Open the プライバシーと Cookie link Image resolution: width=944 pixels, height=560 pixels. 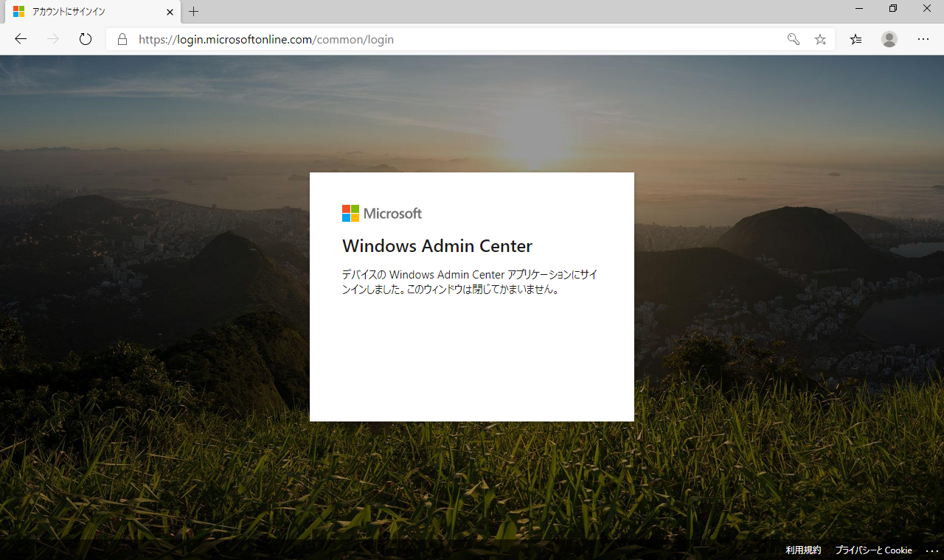[x=873, y=550]
